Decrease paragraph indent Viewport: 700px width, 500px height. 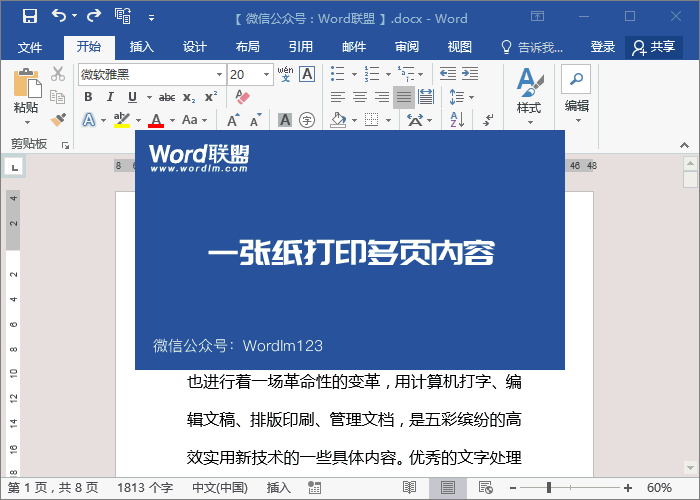click(x=447, y=73)
